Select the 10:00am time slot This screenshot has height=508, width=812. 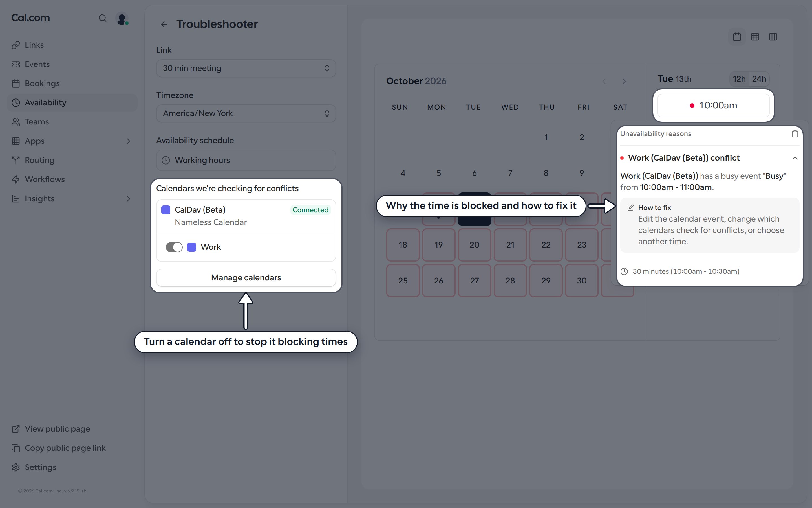tap(713, 106)
